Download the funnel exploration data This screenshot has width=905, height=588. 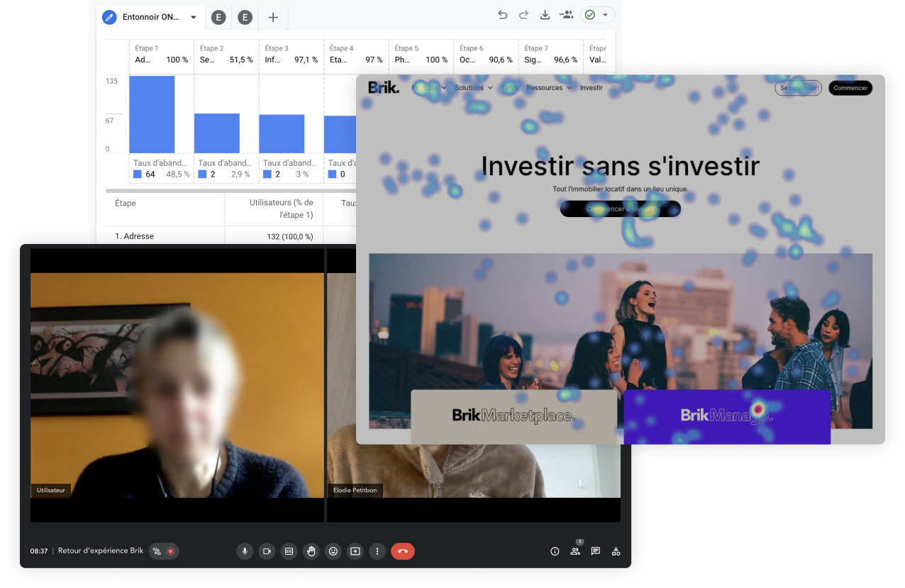coord(545,15)
